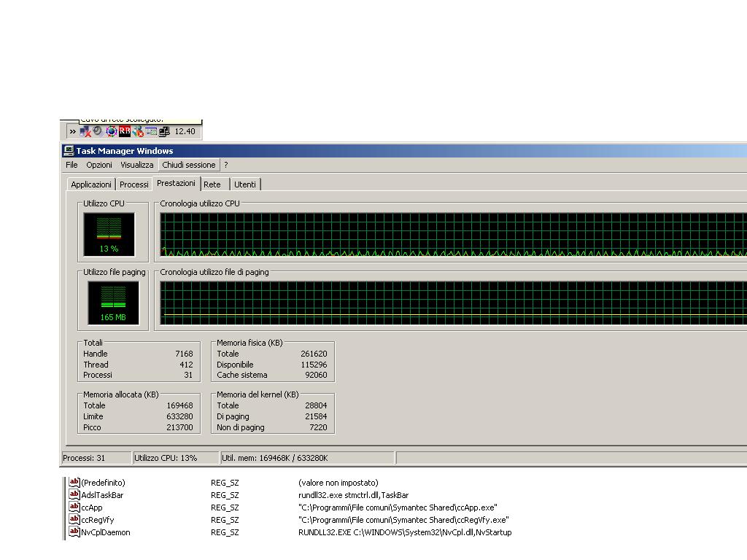Open the Opzioni menu

pyautogui.click(x=99, y=165)
